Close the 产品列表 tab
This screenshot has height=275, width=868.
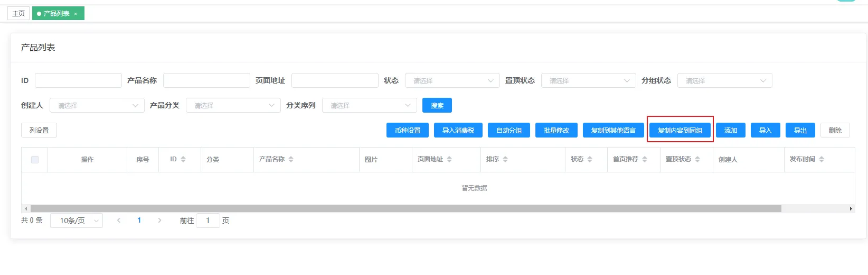click(x=76, y=14)
